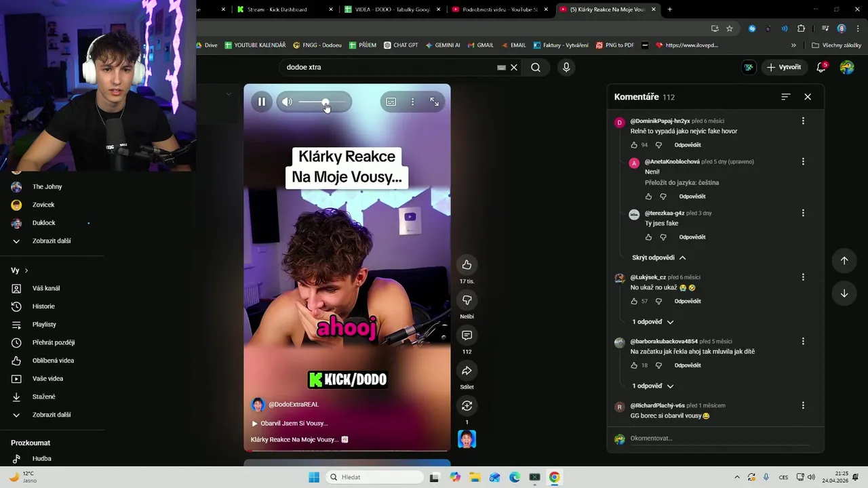Open options for terezkaa-g4z comment
Screen dimensions: 868x488
click(x=803, y=213)
